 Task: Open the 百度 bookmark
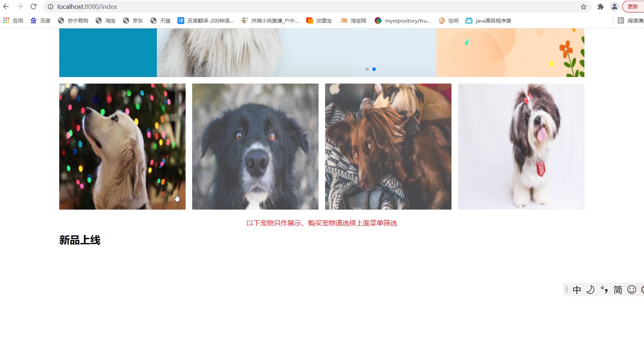pyautogui.click(x=40, y=21)
